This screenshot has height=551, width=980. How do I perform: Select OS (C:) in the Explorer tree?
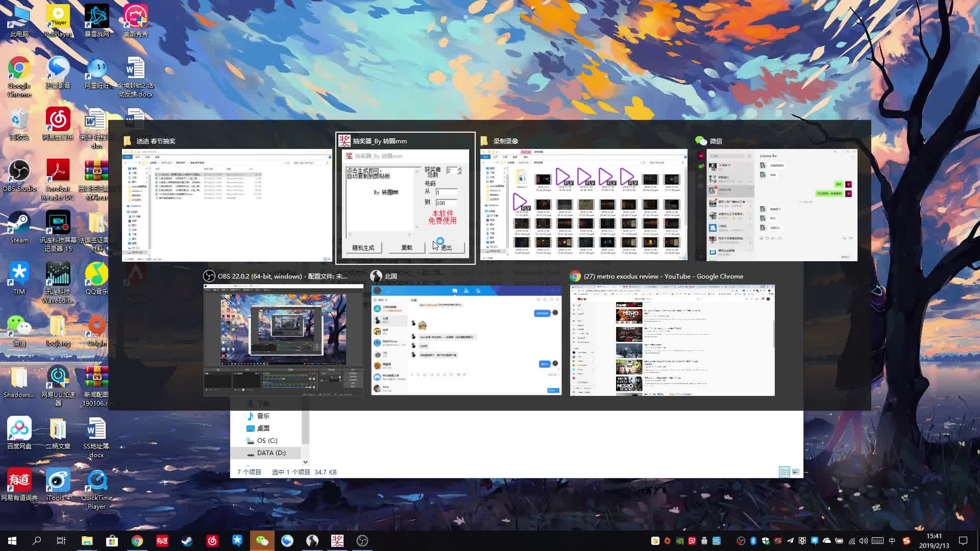(267, 440)
